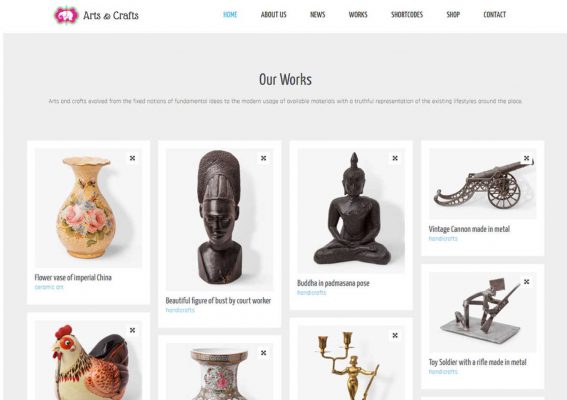Viewport: 567px width, 400px height.
Task: Click the Arts & Crafts logo icon
Action: tap(66, 16)
